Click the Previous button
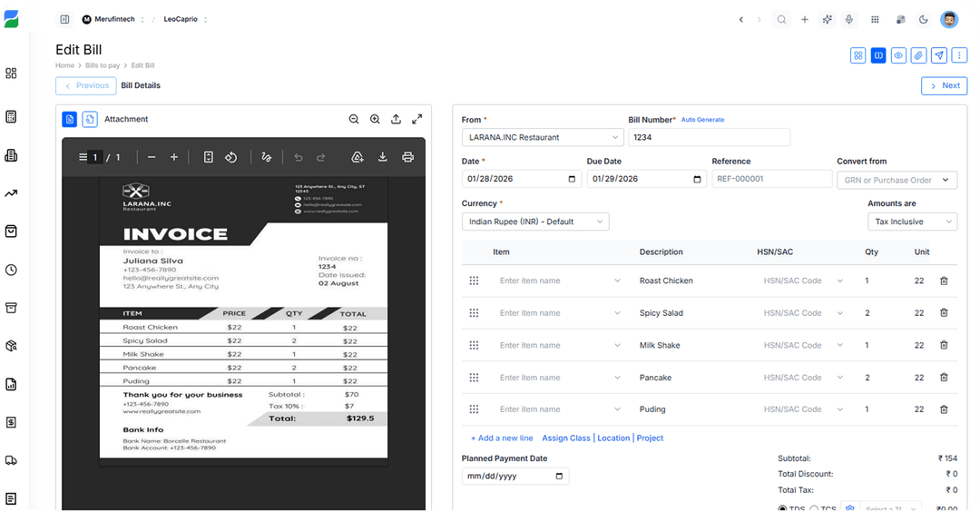980x512 pixels. [85, 85]
